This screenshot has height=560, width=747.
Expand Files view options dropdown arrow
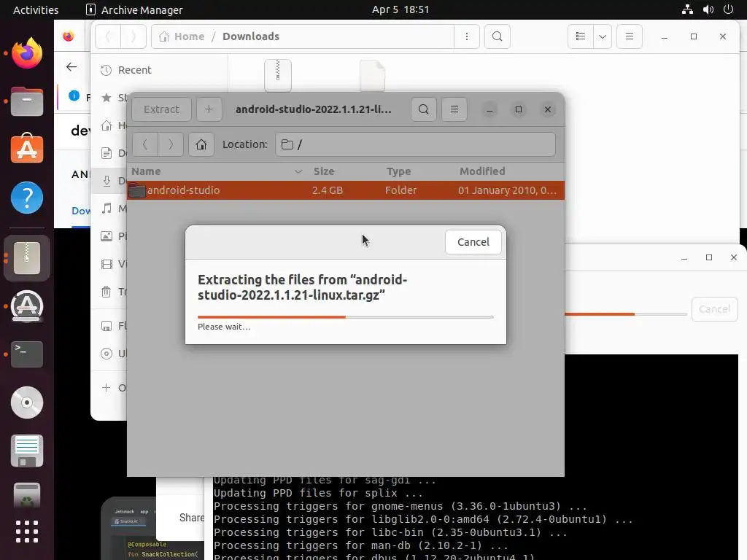click(603, 36)
